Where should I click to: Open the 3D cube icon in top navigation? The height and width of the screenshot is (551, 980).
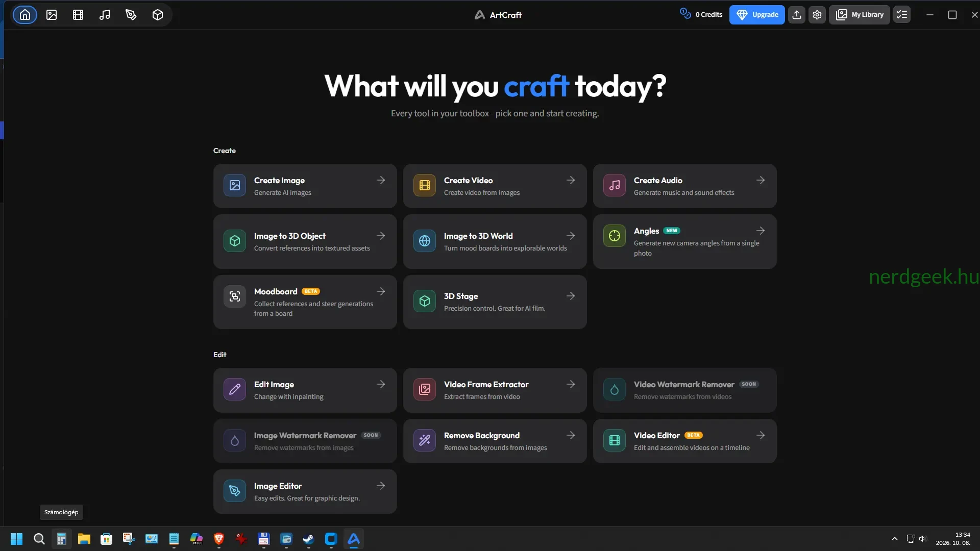coord(158,15)
